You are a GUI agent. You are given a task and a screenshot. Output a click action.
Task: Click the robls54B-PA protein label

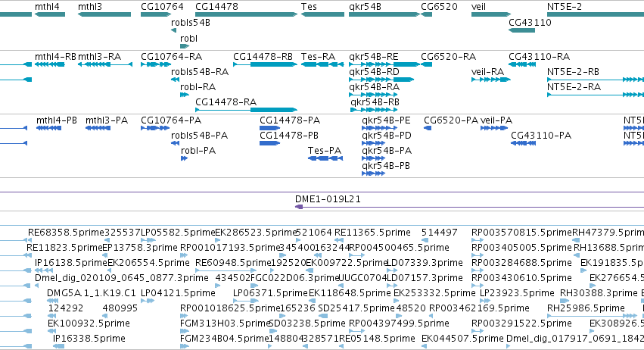199,136
